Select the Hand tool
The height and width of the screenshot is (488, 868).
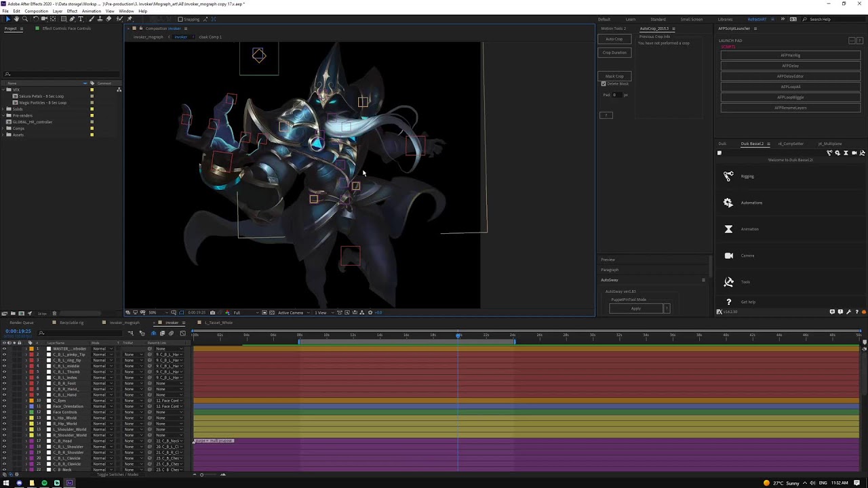16,19
